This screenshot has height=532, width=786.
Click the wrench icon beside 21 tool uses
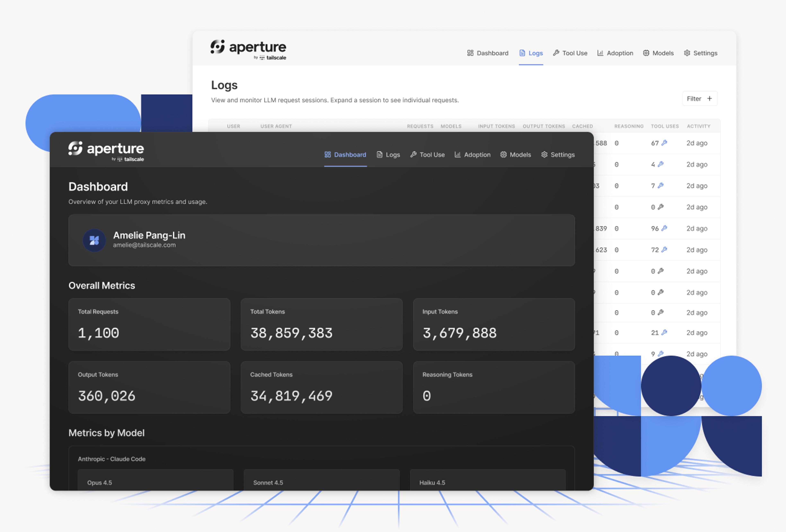coord(664,332)
